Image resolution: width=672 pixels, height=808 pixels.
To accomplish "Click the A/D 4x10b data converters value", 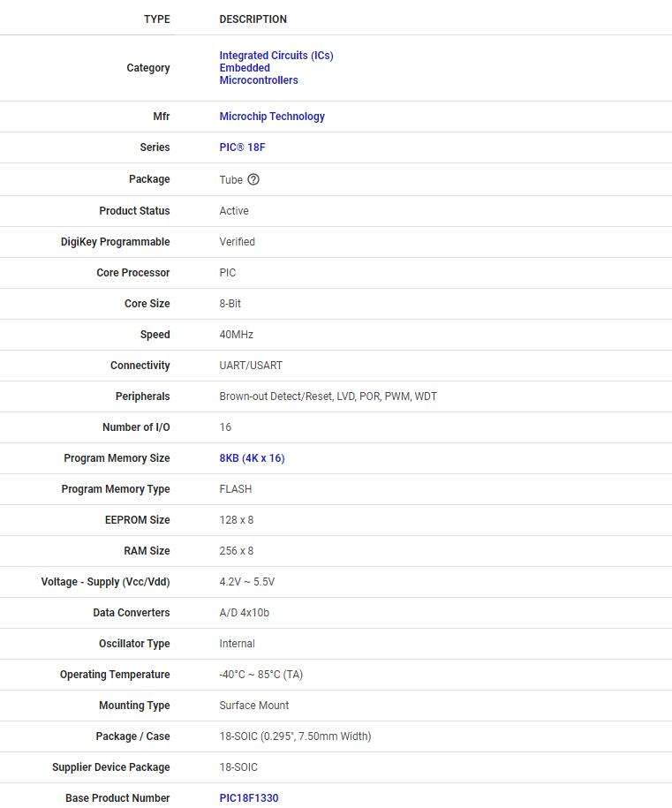I will 244,613.
